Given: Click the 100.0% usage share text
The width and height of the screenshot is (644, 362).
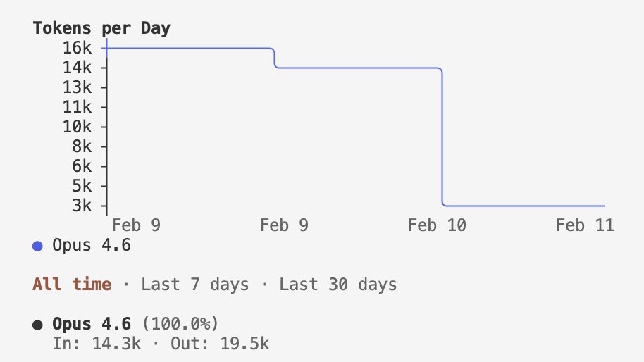Looking at the screenshot, I should 180,324.
